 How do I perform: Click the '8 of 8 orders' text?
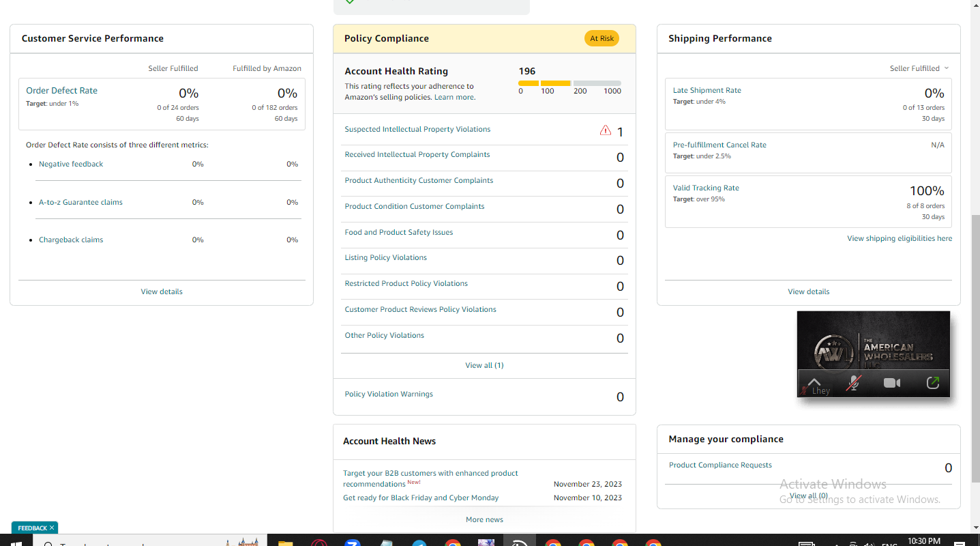925,205
